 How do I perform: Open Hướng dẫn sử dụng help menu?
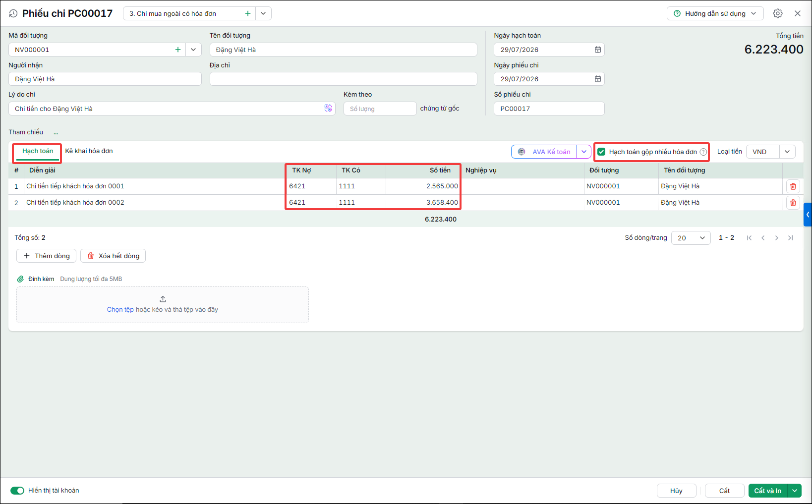coord(715,13)
